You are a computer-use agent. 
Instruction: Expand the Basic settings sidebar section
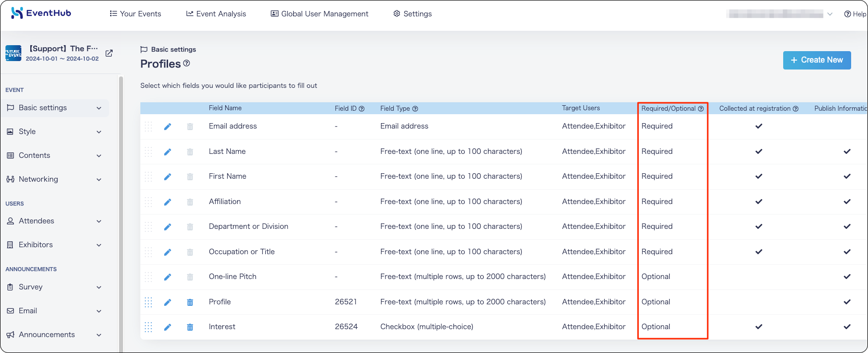[x=55, y=108]
